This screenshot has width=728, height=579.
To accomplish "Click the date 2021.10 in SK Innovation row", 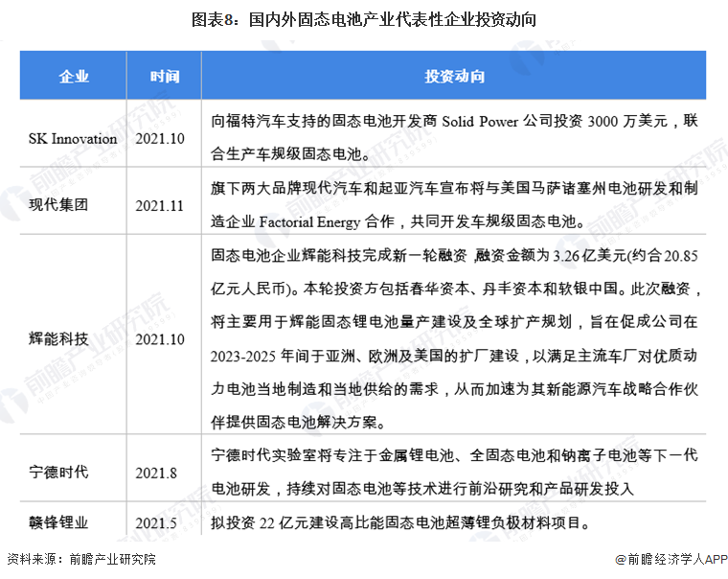I will [x=160, y=139].
